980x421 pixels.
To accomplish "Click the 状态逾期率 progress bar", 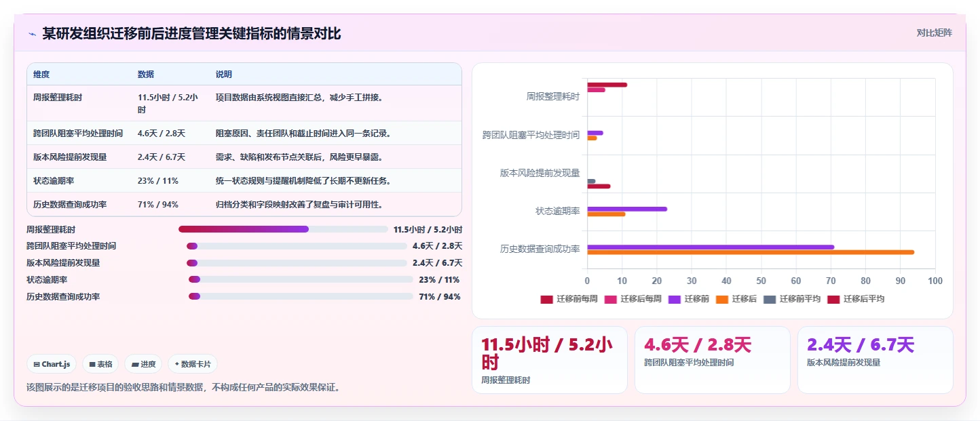I will pos(301,279).
